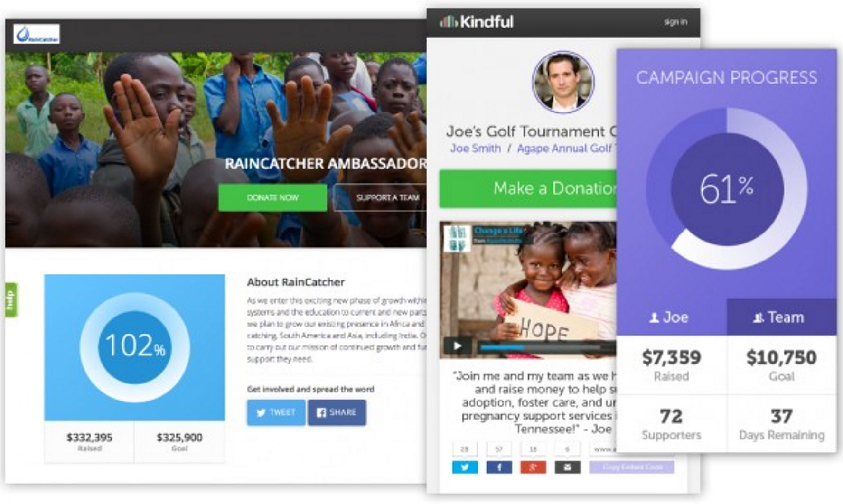Viewport: 843px width, 504px height.
Task: Share via the Facebook icon button
Action: click(x=499, y=467)
